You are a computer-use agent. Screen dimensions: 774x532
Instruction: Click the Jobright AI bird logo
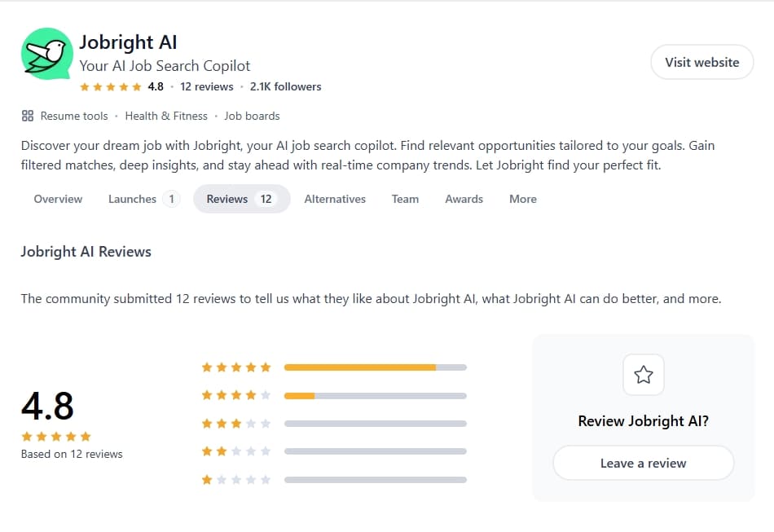point(47,54)
